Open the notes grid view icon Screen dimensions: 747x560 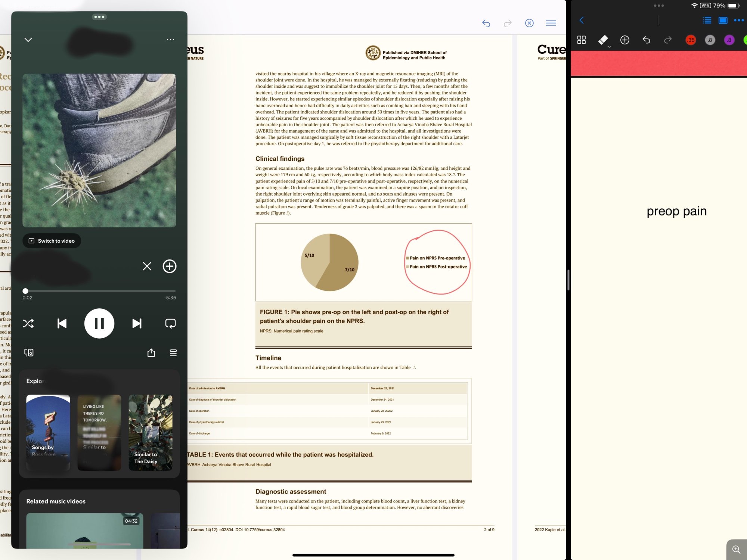pyautogui.click(x=581, y=40)
